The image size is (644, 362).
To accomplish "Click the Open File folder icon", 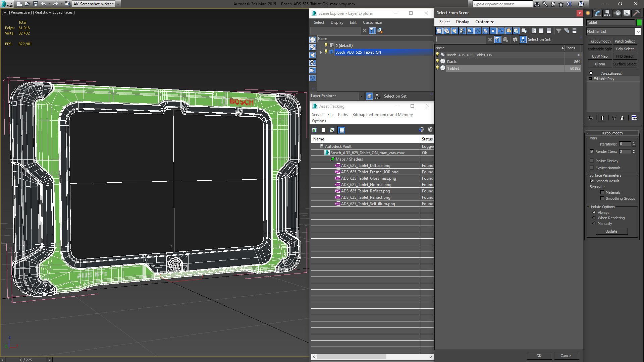I will coord(28,4).
